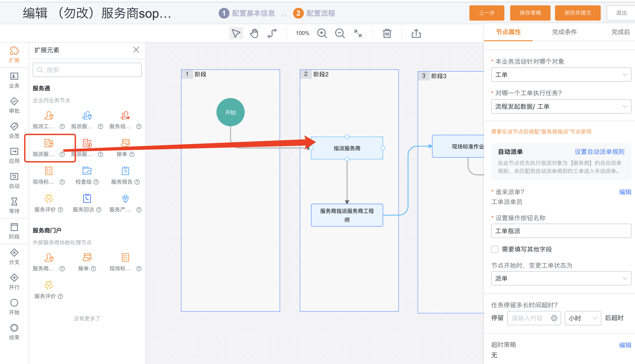Delete selection with trash icon
The width and height of the screenshot is (635, 364).
(x=387, y=33)
